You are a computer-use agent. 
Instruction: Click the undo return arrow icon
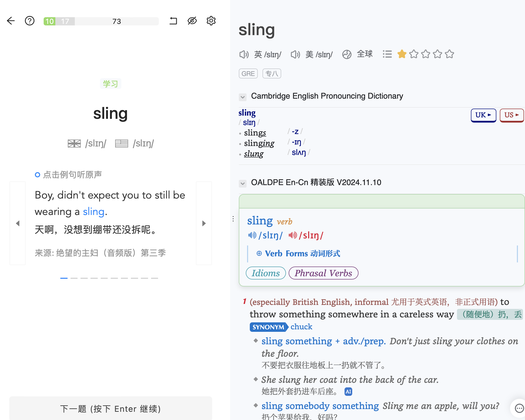pos(173,21)
